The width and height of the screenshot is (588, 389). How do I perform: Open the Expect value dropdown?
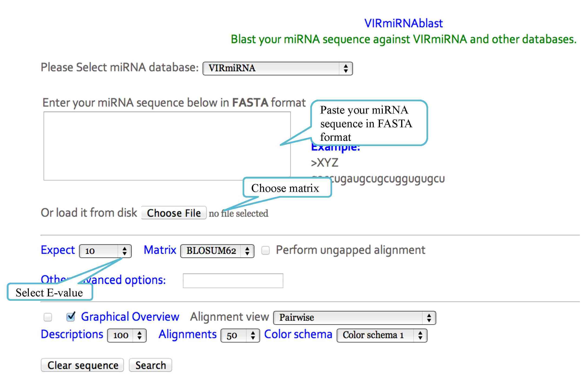pos(105,251)
